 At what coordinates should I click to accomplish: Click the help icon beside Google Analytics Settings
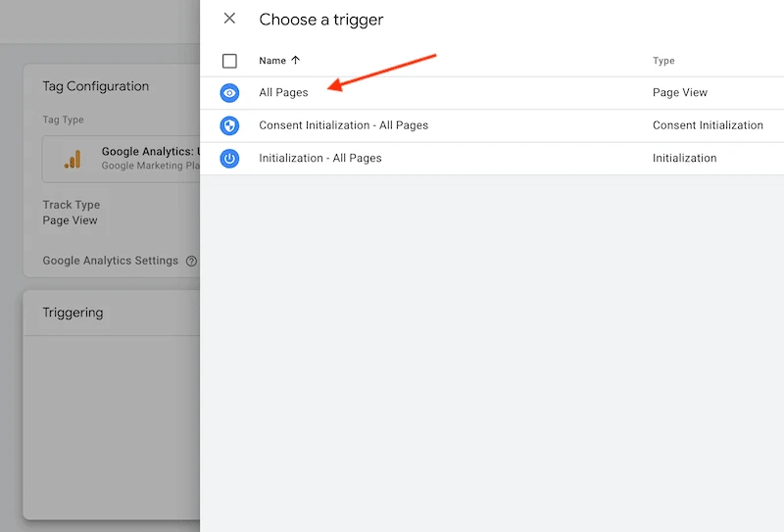coord(191,261)
